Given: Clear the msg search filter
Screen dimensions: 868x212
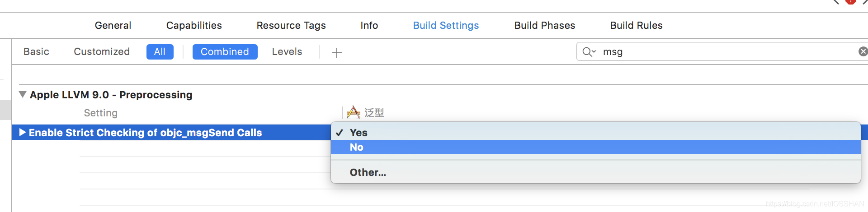Looking at the screenshot, I should (863, 51).
